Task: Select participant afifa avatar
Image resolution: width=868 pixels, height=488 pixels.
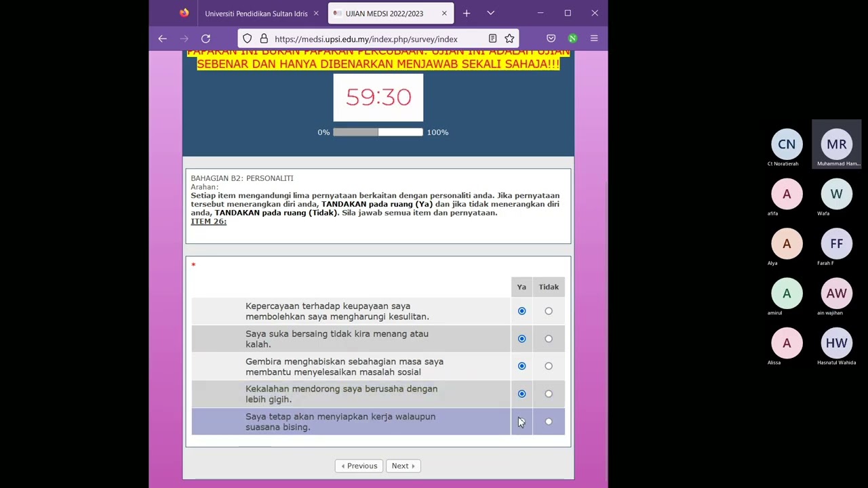Action: [787, 195]
